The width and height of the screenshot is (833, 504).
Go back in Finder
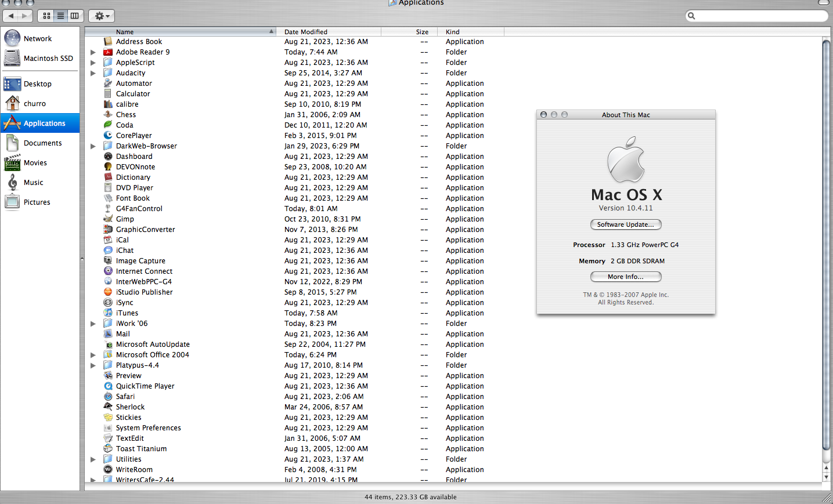(x=11, y=16)
